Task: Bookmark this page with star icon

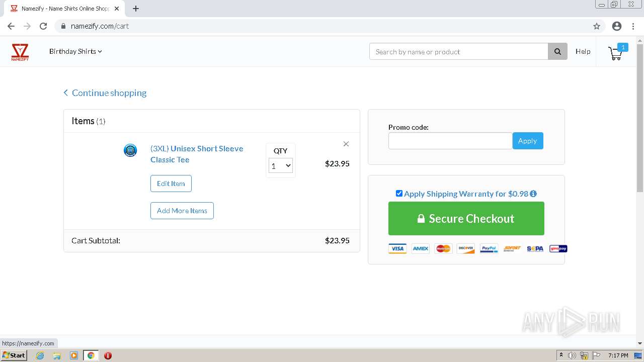Action: (597, 26)
